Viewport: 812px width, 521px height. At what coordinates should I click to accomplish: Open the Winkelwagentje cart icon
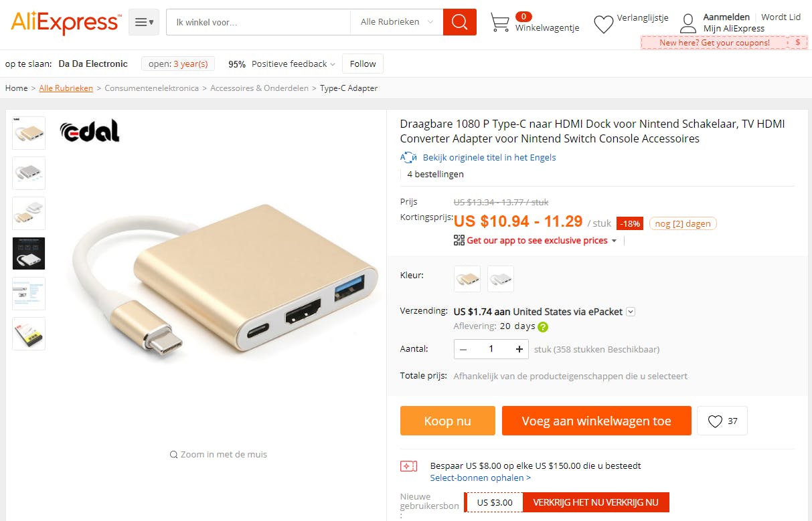coord(499,21)
